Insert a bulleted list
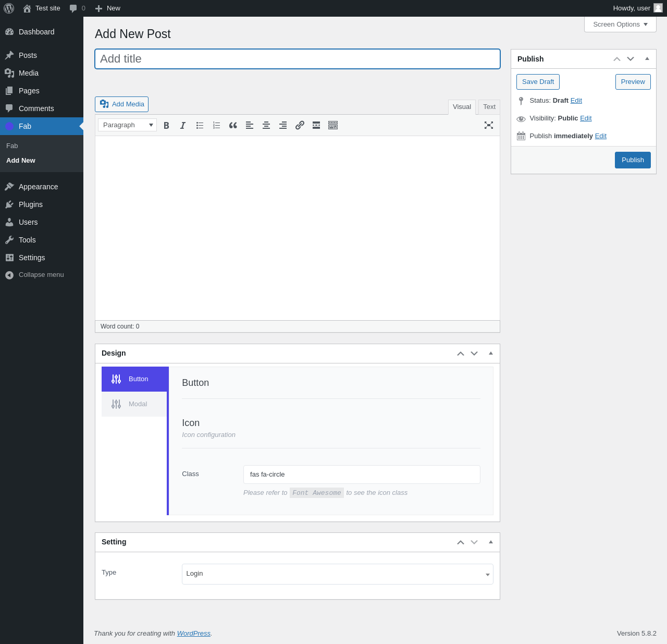 [200, 125]
